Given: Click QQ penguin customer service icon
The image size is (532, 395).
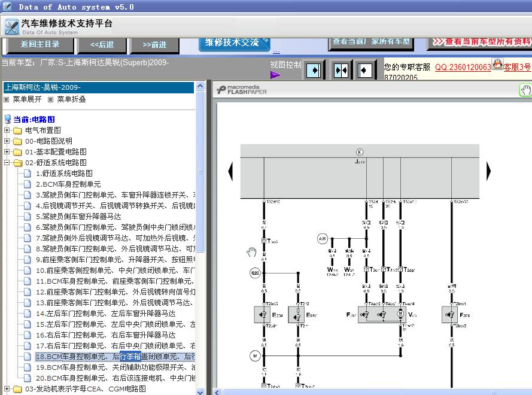Looking at the screenshot, I should coord(497,64).
